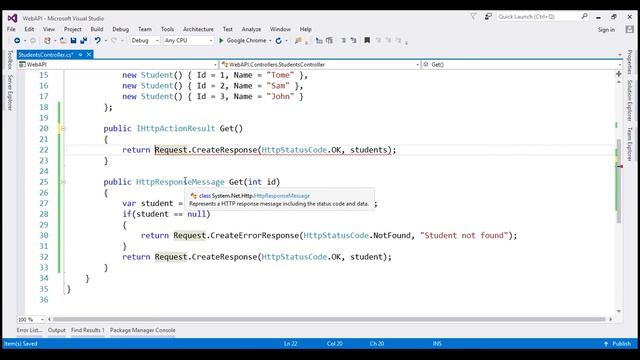Open the Output tab
Screen dimensions: 640x360
coord(57,330)
